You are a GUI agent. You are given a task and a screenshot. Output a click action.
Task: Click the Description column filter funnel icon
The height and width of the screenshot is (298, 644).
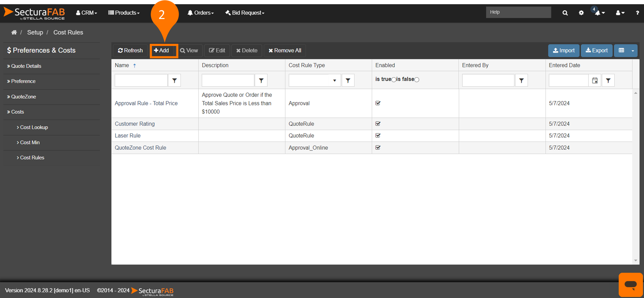coord(261,81)
